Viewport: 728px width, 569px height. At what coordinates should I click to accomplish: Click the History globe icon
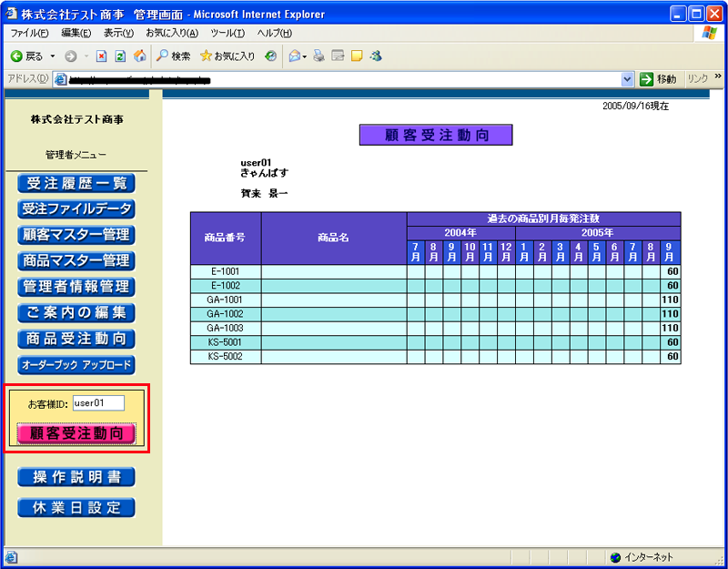tap(269, 56)
